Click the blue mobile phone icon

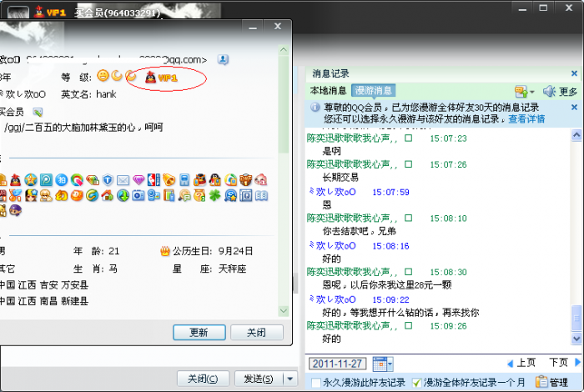coord(184,180)
